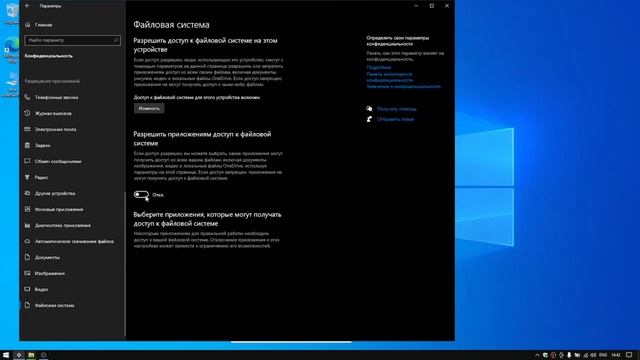Viewport: 640px width, 360px height.
Task: Click the Изменить button
Action: (x=149, y=109)
